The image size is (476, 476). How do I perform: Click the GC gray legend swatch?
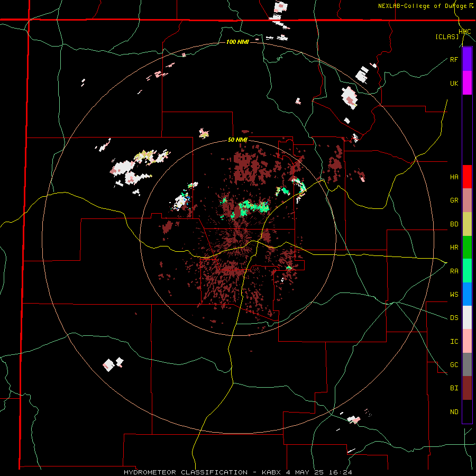click(467, 364)
